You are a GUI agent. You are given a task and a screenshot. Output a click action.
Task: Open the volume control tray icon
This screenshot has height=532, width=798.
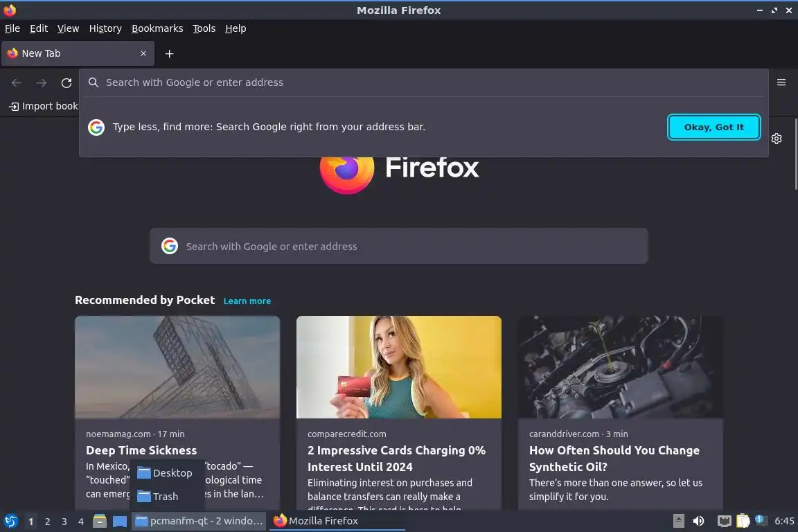click(x=699, y=521)
